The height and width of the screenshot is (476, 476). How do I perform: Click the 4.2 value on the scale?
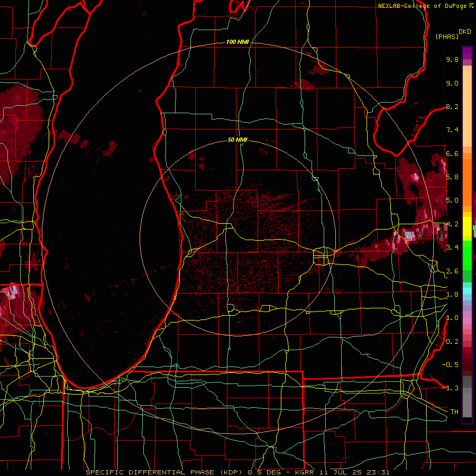(x=452, y=224)
